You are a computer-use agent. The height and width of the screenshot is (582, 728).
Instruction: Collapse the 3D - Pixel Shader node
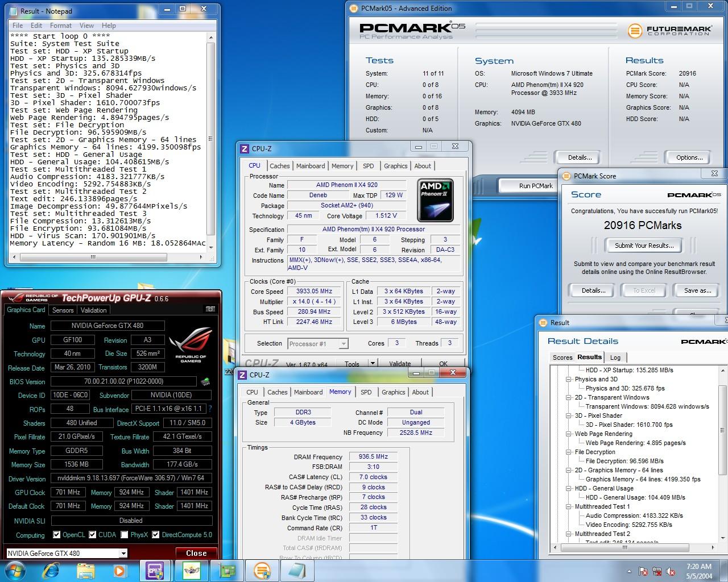click(568, 415)
